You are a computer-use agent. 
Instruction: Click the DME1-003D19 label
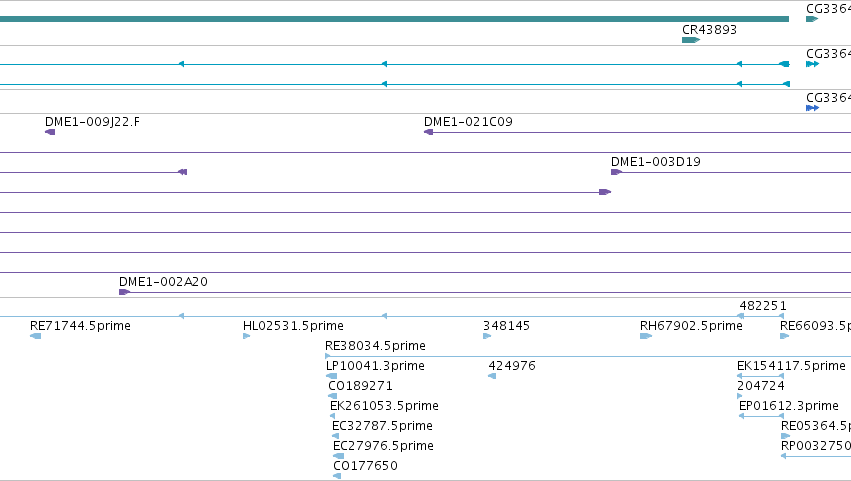[x=656, y=162]
